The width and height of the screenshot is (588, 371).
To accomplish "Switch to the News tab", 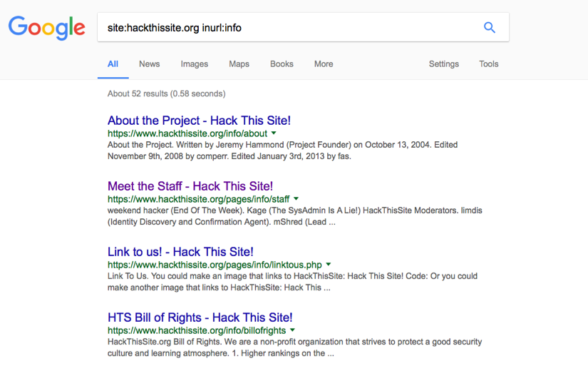I will coord(149,64).
